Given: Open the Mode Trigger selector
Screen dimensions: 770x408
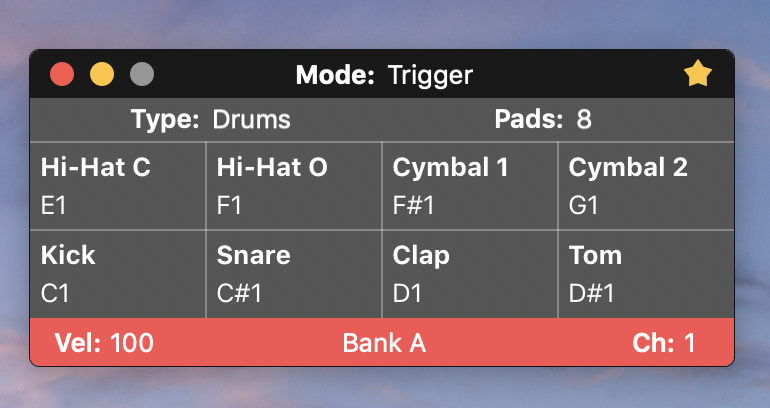Looking at the screenshot, I should [x=384, y=76].
